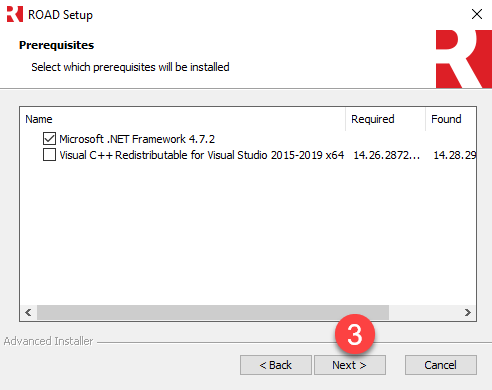Select the Microsoft .NET Framework 4.7.2 row
492x390 pixels.
coord(137,139)
